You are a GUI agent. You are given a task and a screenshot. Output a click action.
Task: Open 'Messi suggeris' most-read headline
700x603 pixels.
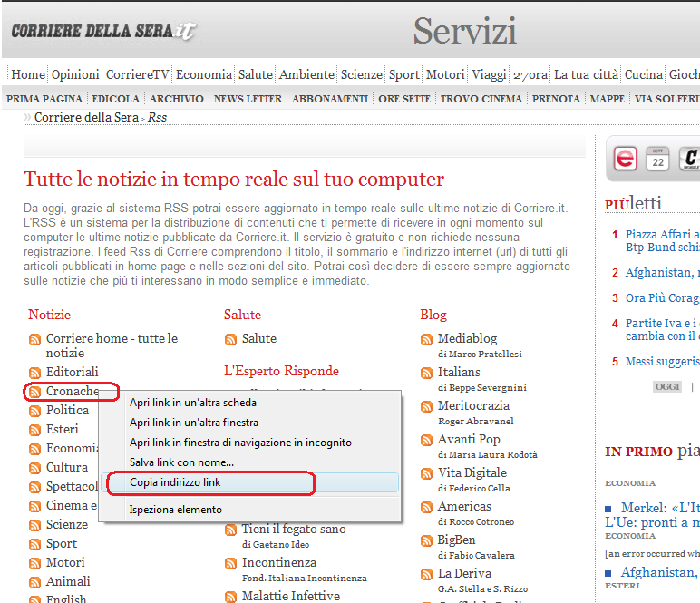point(663,361)
